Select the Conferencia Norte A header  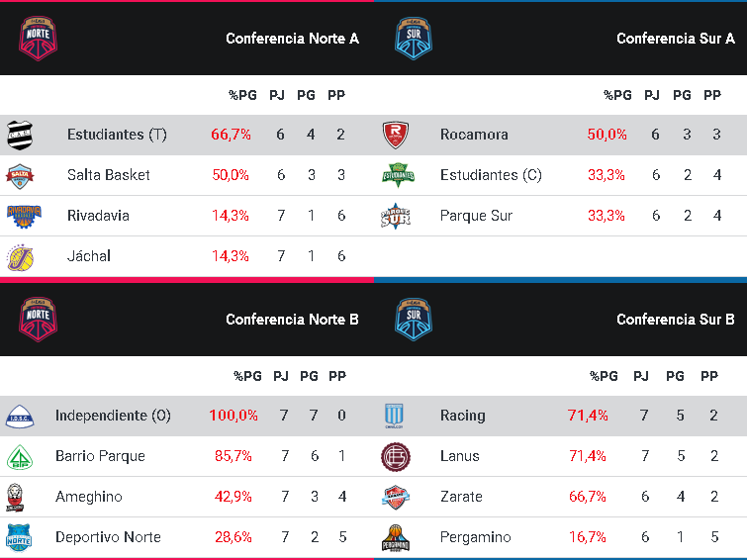(292, 39)
